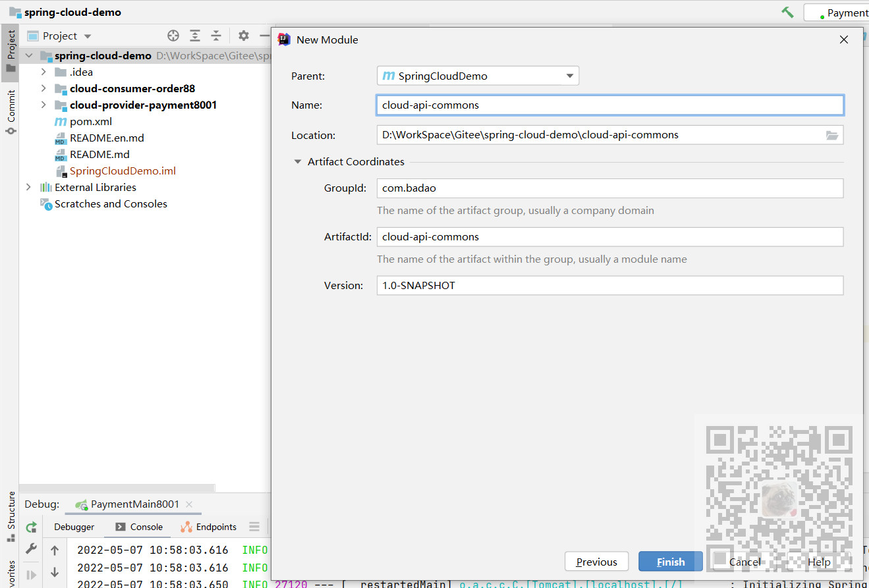Click the Collapse All icon in Project panel
Screen dimensions: 869x588
[216, 36]
